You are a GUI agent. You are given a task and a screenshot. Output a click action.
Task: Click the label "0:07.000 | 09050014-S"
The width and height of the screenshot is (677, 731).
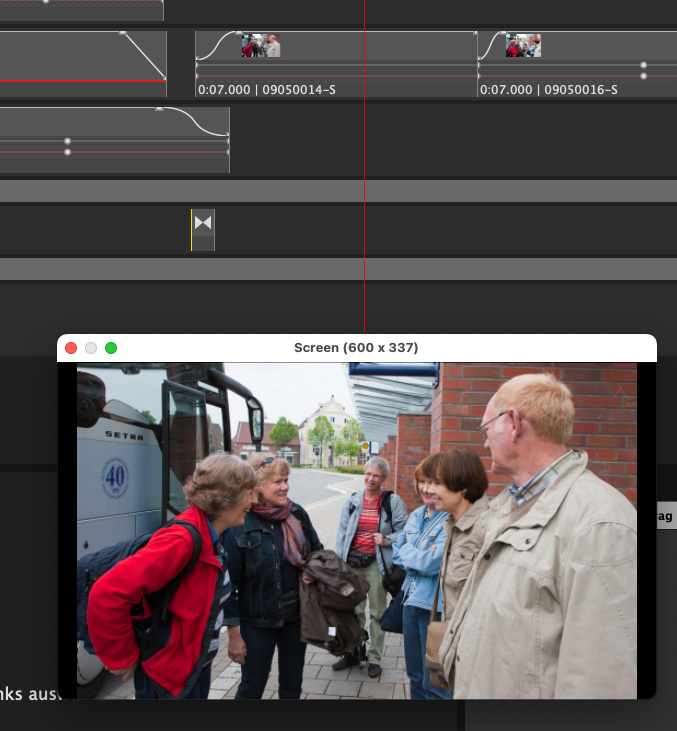(x=266, y=90)
